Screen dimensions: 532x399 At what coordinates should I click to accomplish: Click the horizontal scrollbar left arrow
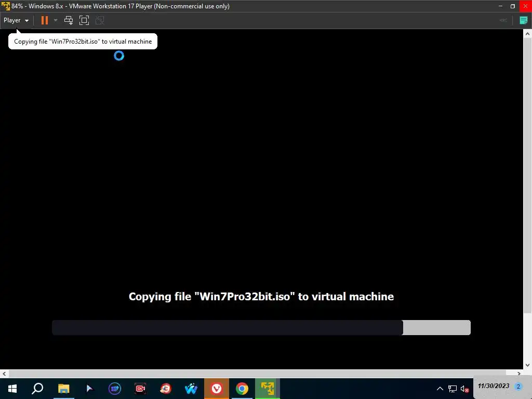[4, 374]
